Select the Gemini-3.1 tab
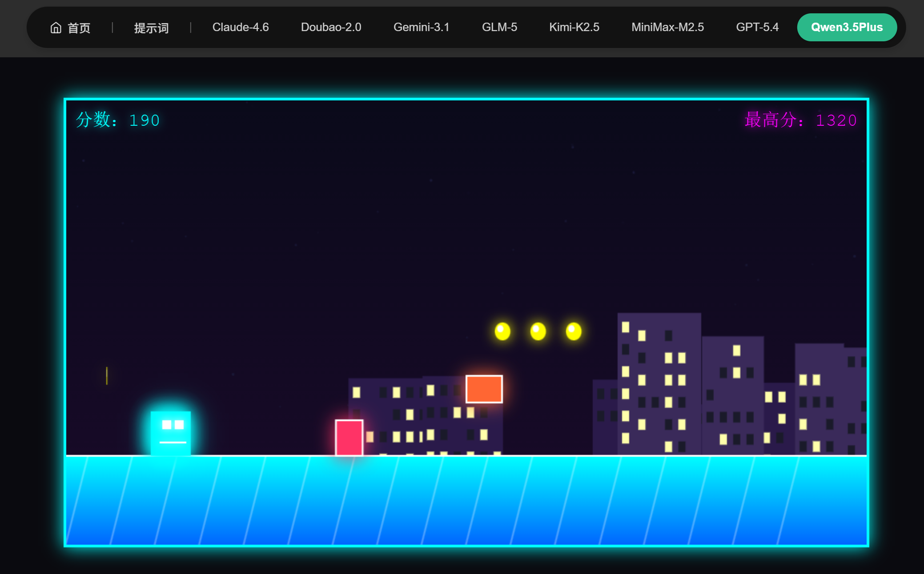The image size is (924, 574). coord(421,28)
